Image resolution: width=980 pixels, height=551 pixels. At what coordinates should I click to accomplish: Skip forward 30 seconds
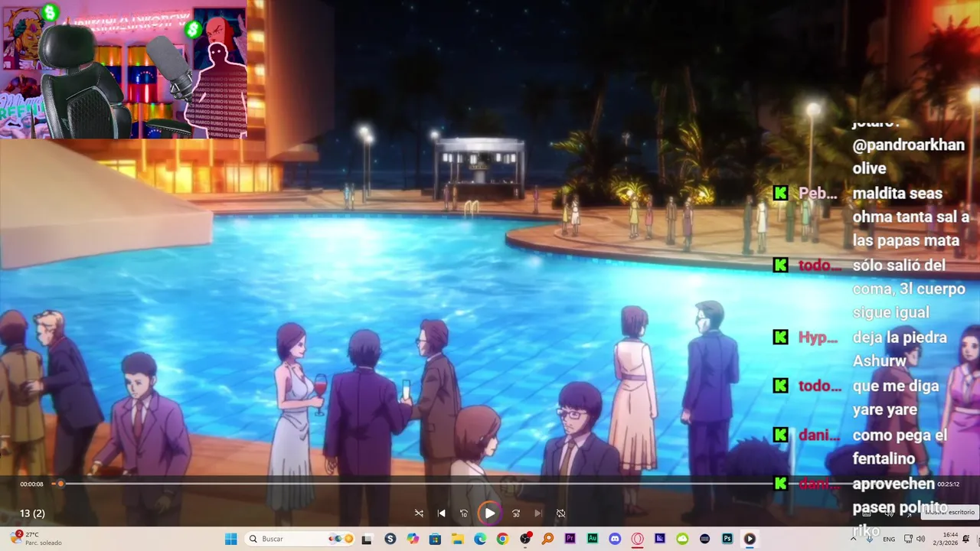point(516,514)
